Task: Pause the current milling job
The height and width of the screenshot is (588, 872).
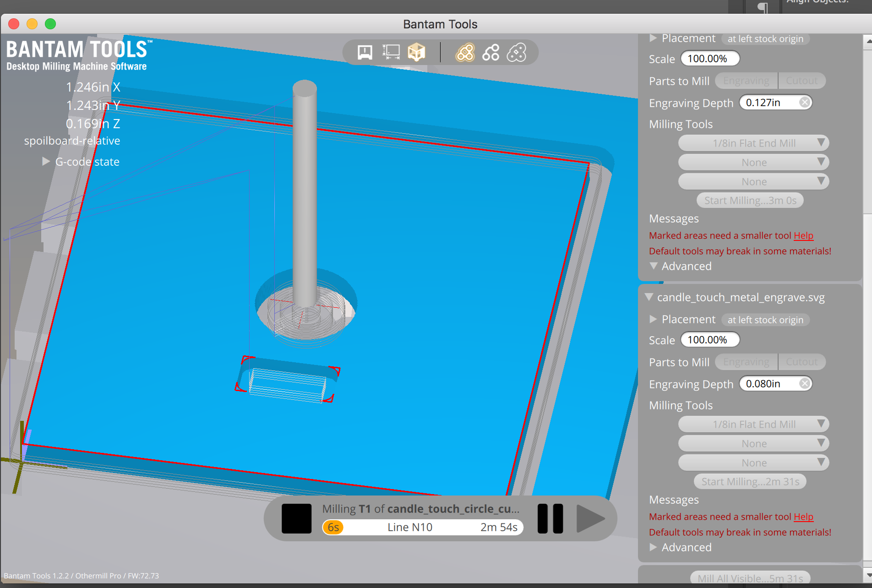Action: point(550,518)
